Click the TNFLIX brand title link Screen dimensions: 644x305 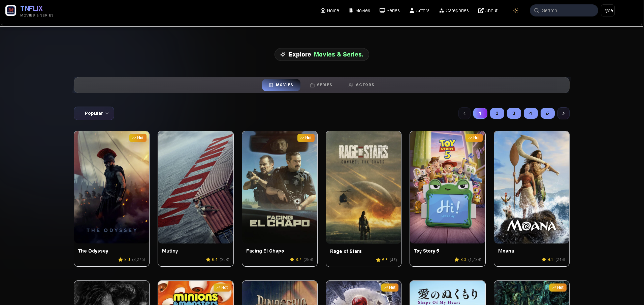pyautogui.click(x=31, y=8)
